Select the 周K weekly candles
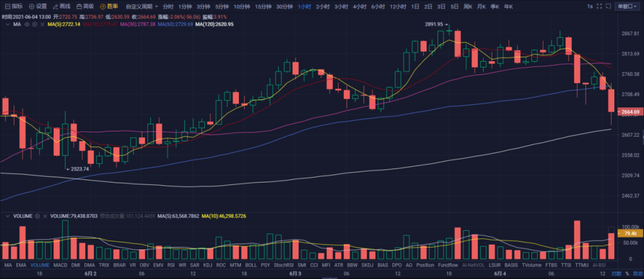Image resolution: width=644 pixels, height=279 pixels. [468, 6]
